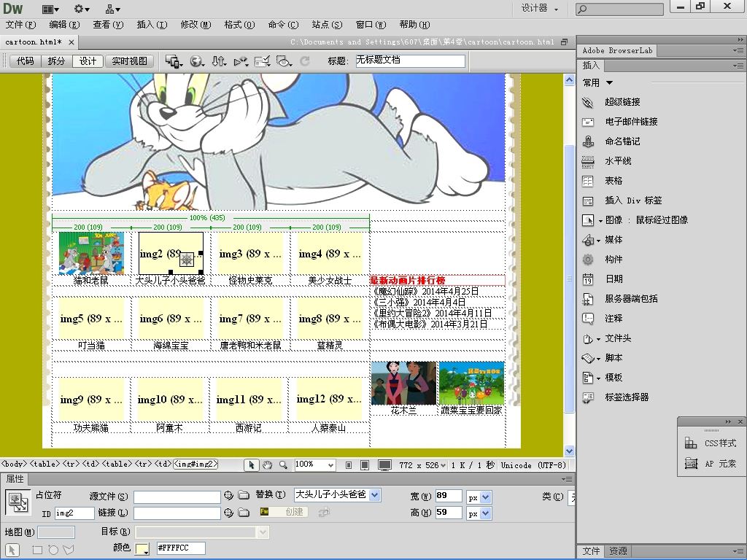Open the window size 772 x 526 dropdown
This screenshot has width=747, height=560.
422,465
